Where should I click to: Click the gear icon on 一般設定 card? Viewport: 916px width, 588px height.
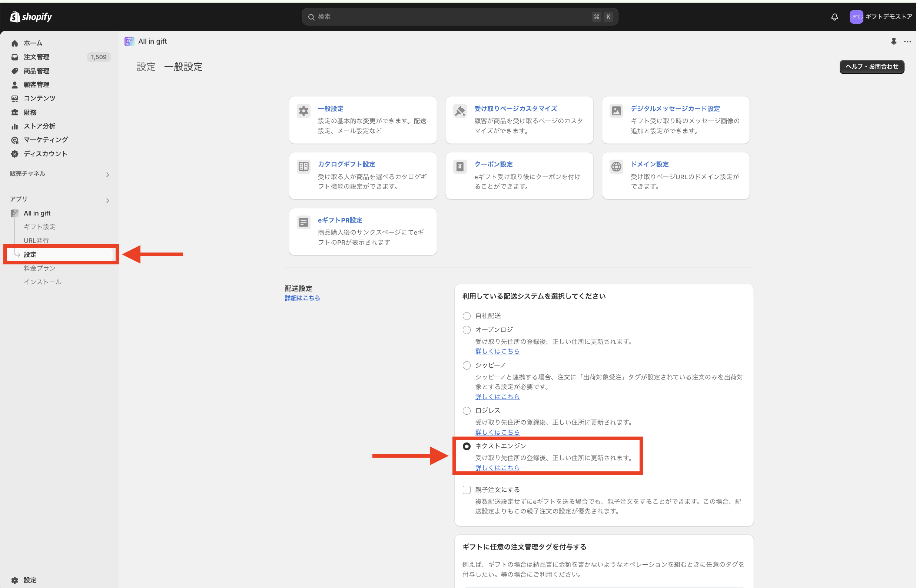coord(304,111)
